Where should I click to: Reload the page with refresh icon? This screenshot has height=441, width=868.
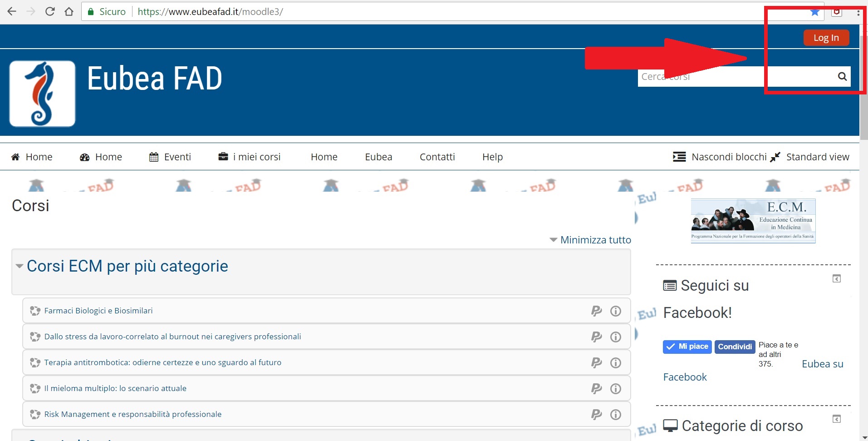pos(50,11)
